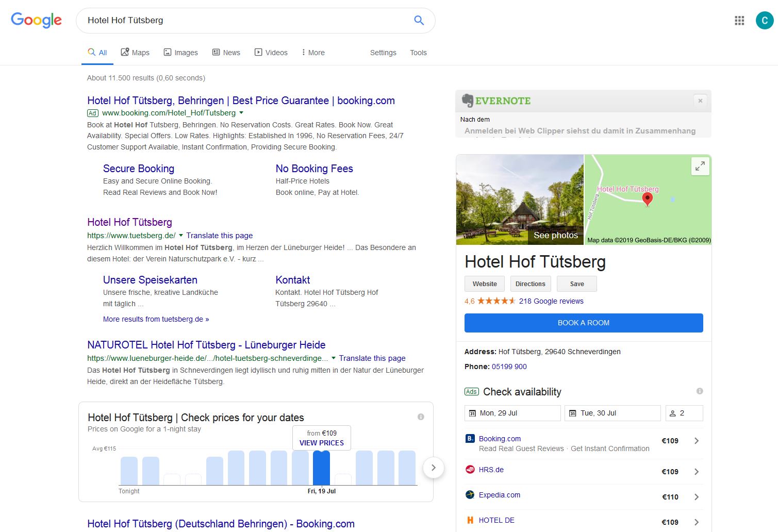The image size is (778, 532).
Task: Dismiss the Evernote notification
Action: pos(700,101)
